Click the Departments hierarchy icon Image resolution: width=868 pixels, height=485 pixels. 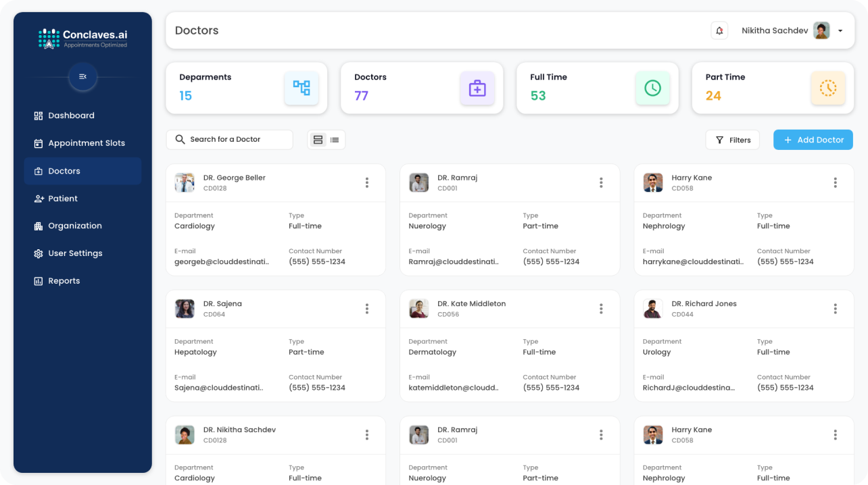(x=302, y=88)
